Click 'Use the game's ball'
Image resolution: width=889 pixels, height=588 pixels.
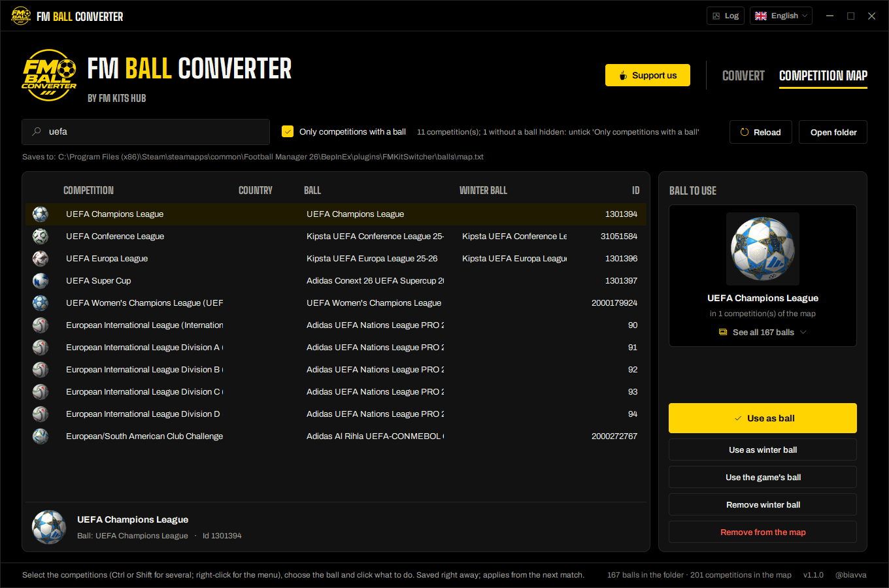click(x=763, y=477)
